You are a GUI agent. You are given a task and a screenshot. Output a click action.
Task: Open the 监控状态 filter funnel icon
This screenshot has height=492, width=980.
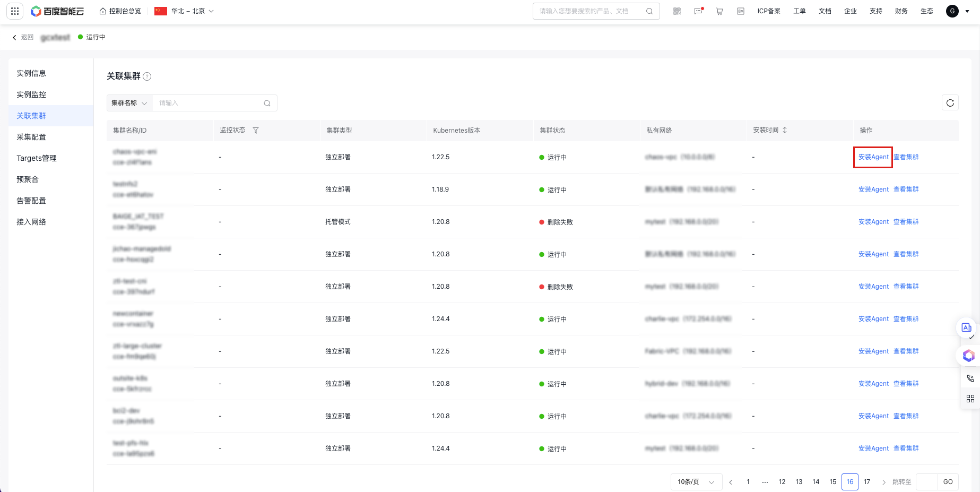256,131
